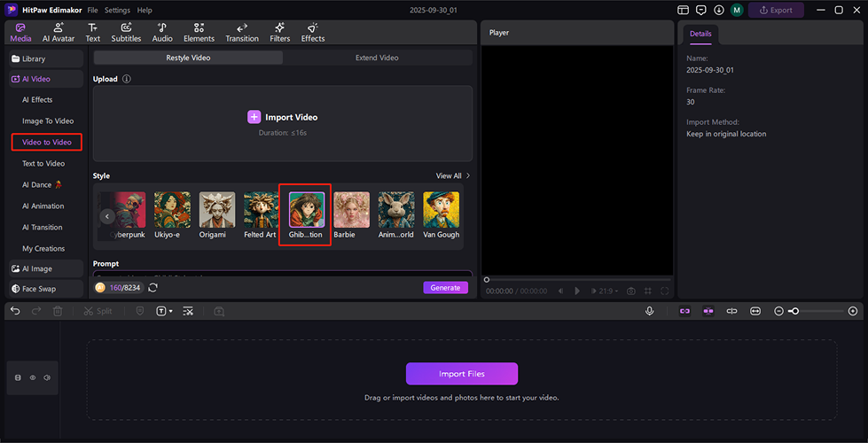Click the Upload info icon
This screenshot has height=443, width=868.
(127, 79)
